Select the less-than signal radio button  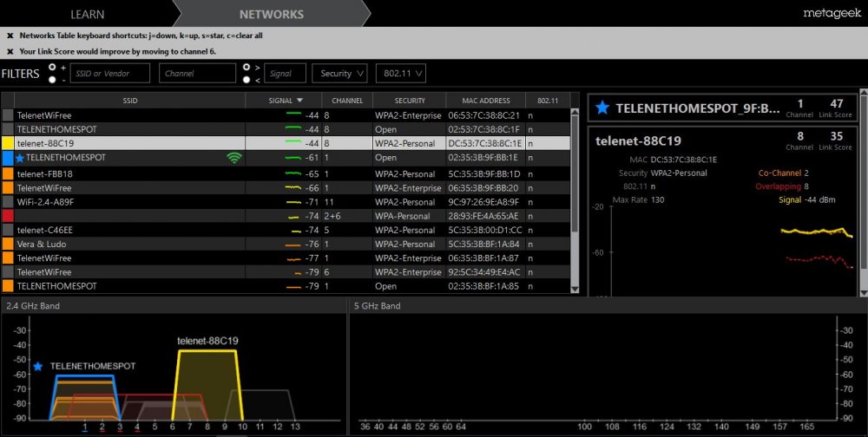(247, 80)
